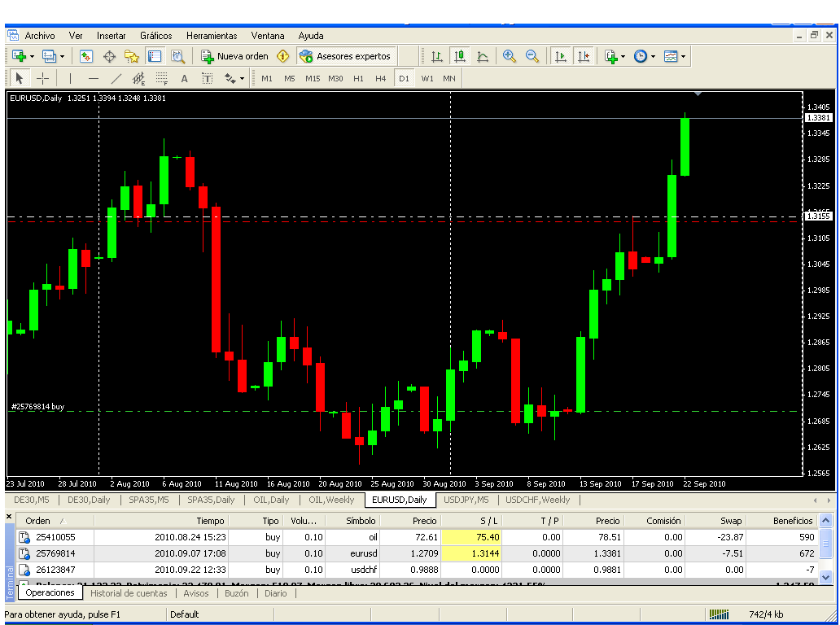
Task: Select the horizontal line drawing tool
Action: (93, 78)
